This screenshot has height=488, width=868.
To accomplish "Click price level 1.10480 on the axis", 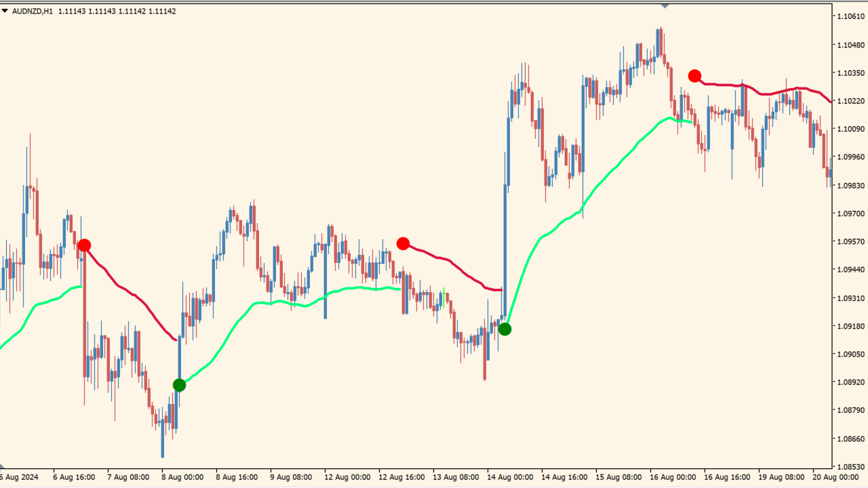I will coord(851,45).
